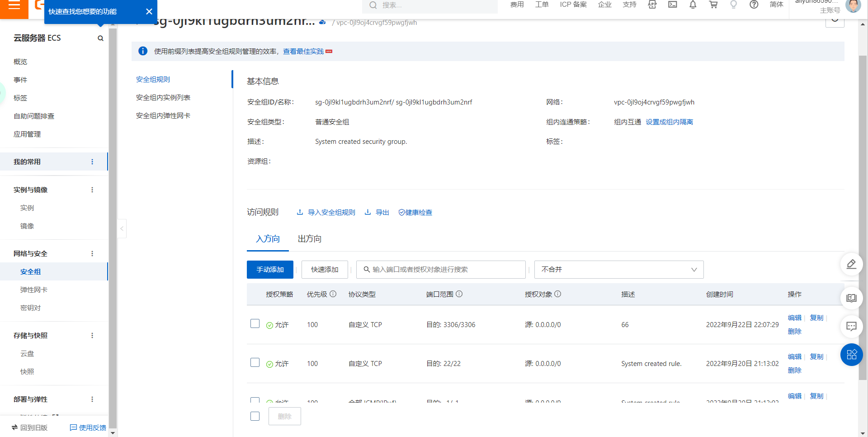Click the info icon beside 授权对象 column

coord(558,294)
